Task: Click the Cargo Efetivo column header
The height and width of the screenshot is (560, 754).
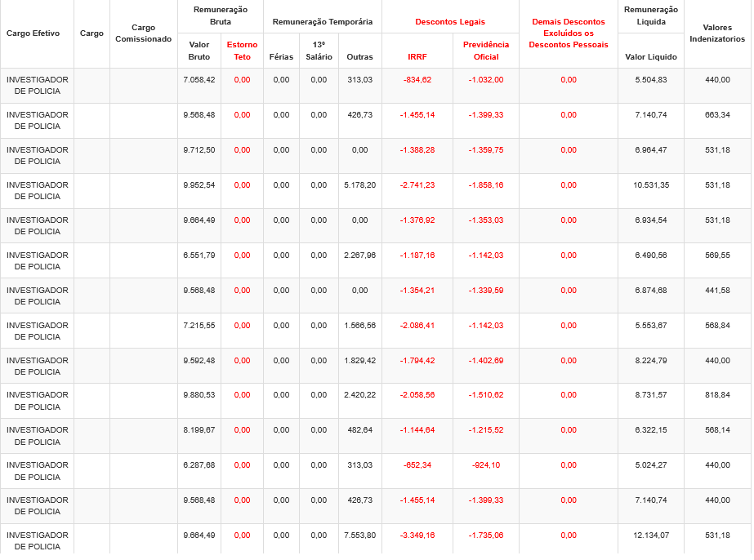Action: tap(37, 33)
